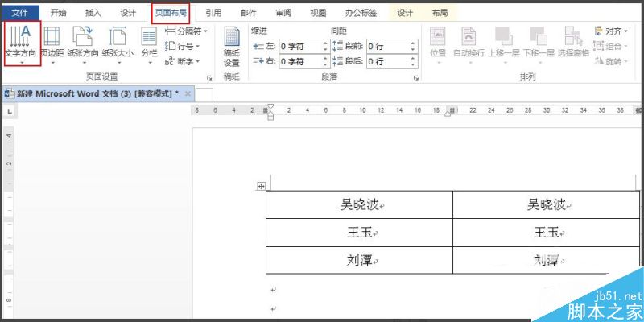The height and width of the screenshot is (322, 644).
Task: Click the right column cell 王玉
Action: tap(547, 233)
